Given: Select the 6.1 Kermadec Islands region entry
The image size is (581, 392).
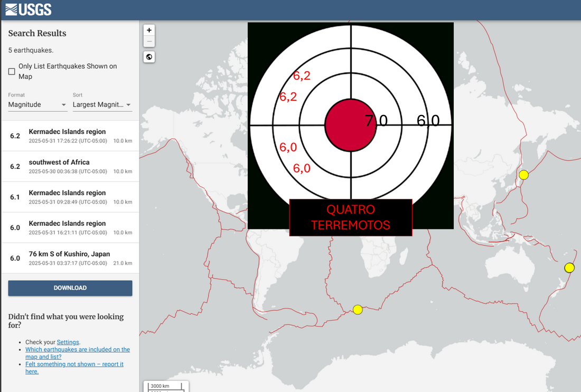Looking at the screenshot, I should tap(70, 197).
